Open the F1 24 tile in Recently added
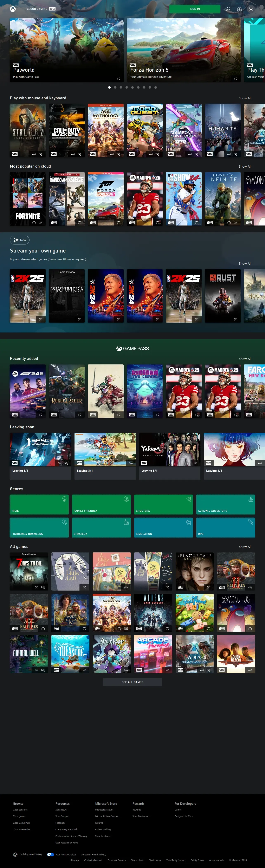 pos(28,391)
